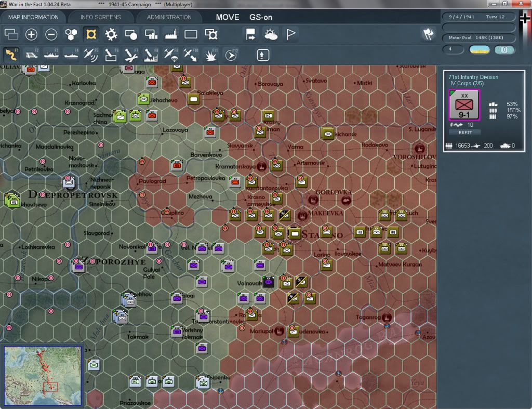Click the boxed up-arrow icon
This screenshot has width=532, height=409.
point(262,55)
